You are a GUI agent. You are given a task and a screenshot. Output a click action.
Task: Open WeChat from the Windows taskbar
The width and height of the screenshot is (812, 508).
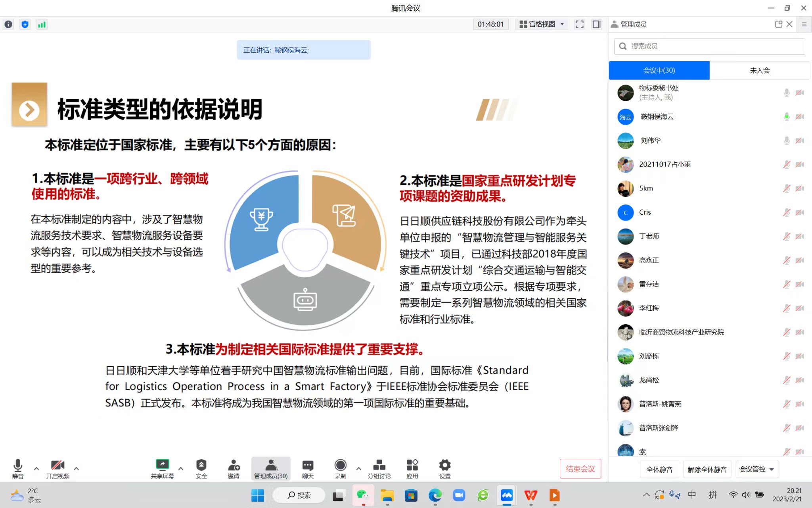pyautogui.click(x=362, y=495)
